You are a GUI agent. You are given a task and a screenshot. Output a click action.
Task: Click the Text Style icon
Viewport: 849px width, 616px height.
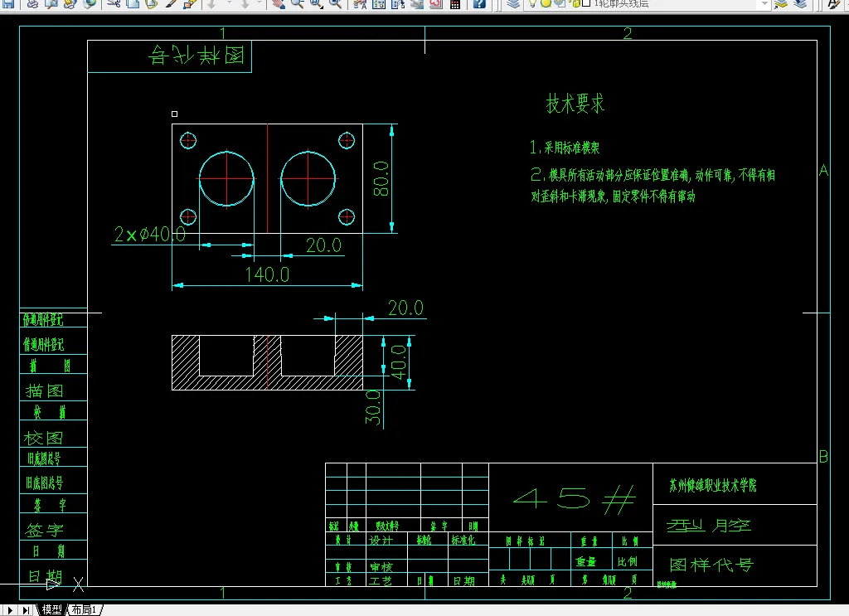coord(834,4)
